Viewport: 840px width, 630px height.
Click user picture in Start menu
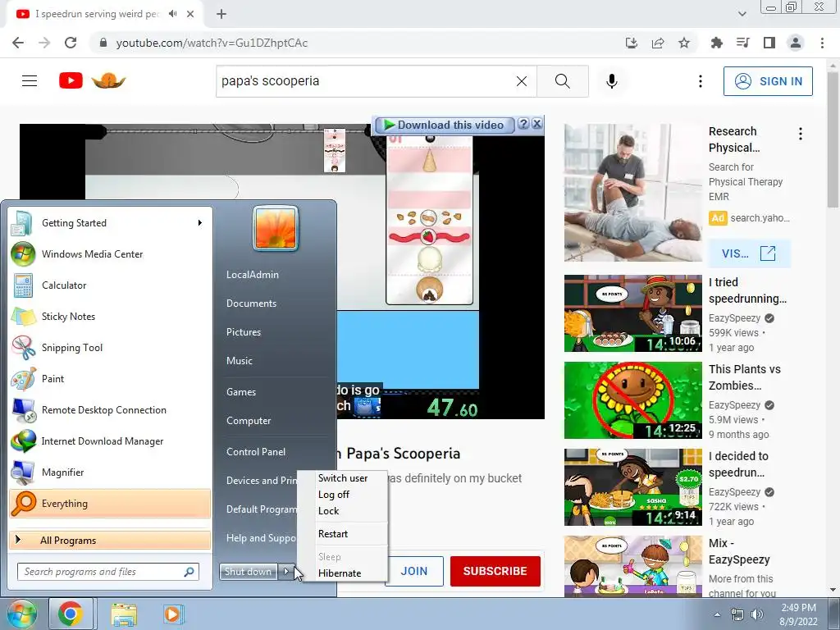(x=276, y=228)
